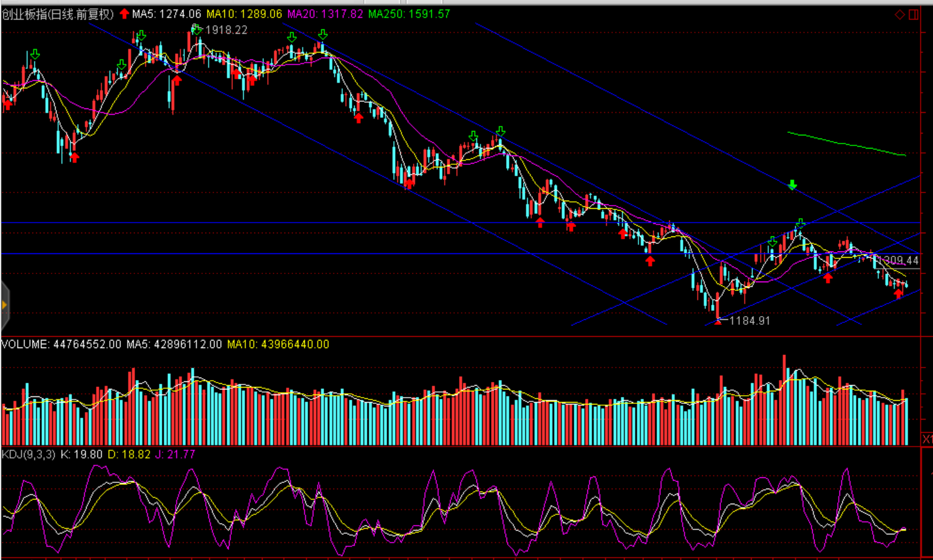This screenshot has width=933, height=560.
Task: Click the 1309.44 price label
Action: (900, 260)
